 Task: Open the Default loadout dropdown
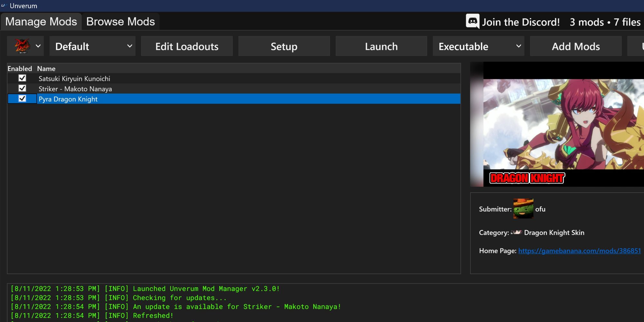tap(92, 46)
